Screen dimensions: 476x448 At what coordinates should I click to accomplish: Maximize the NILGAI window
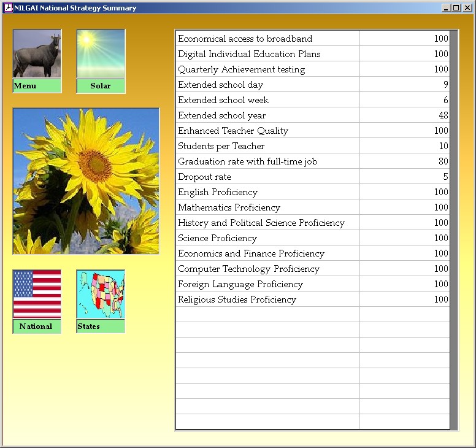point(456,8)
